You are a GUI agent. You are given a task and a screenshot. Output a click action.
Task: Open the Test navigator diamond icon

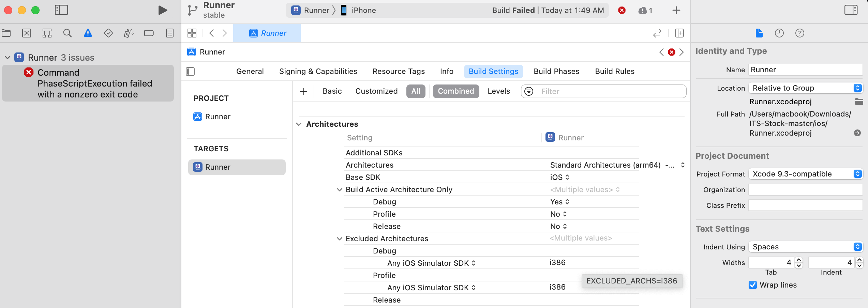(108, 33)
